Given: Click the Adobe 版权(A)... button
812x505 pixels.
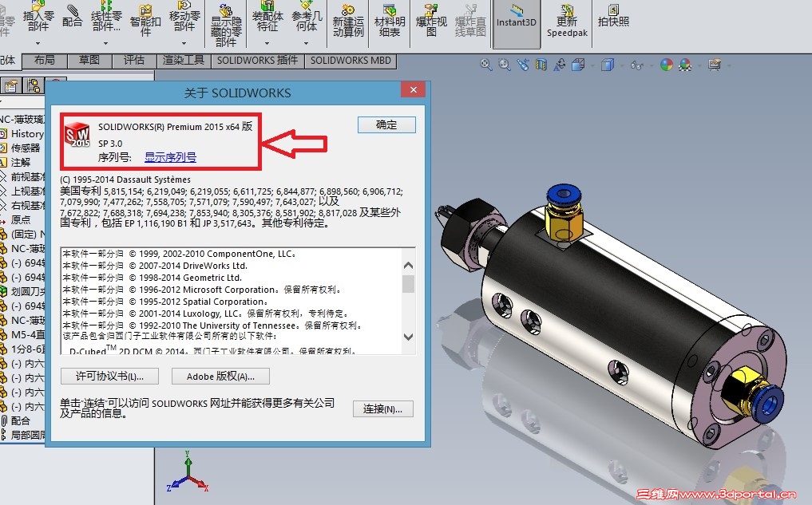Looking at the screenshot, I should click(x=220, y=377).
